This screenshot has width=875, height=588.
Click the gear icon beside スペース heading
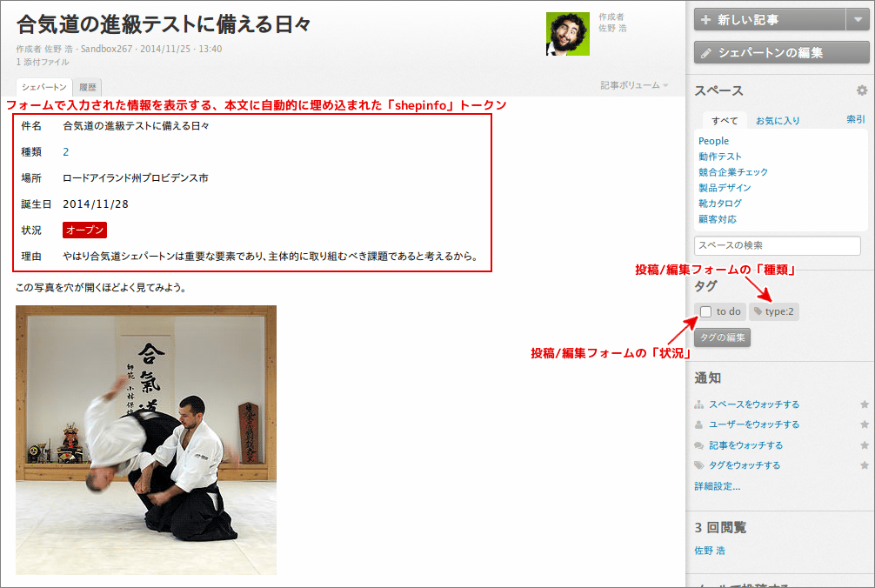click(861, 91)
